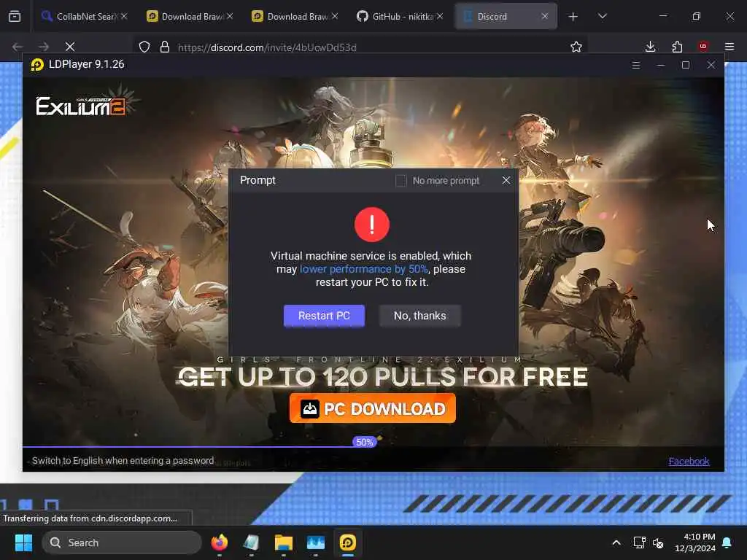Click the Exilium game logo
This screenshot has height=560, width=747.
81,106
